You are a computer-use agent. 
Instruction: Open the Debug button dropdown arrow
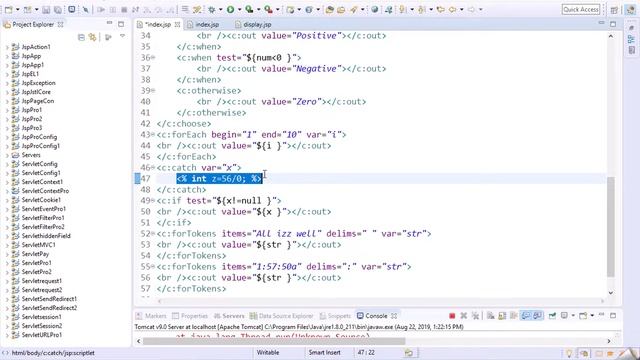tap(220, 9)
